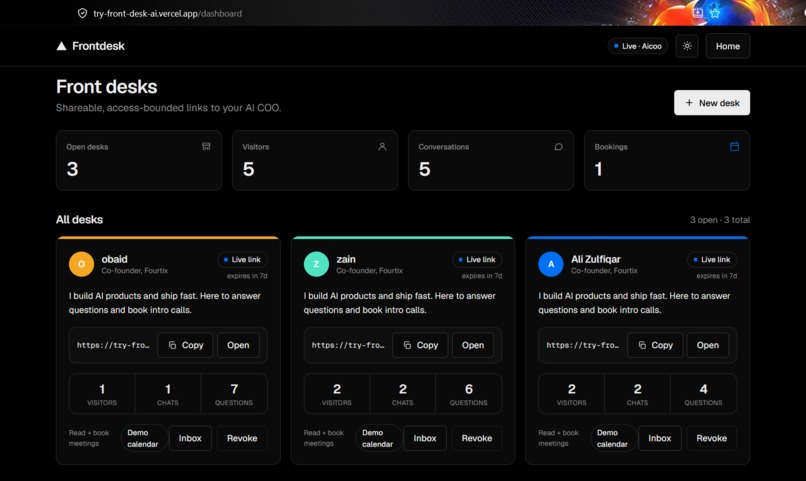Click the Frontdesk brand name
Screen dimensions: 806x481
(98, 46)
